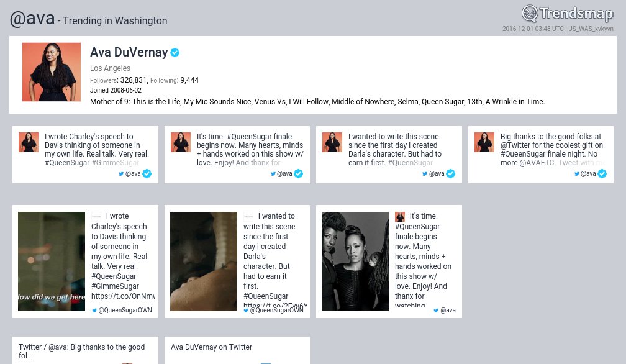The image size is (626, 364).
Task: Click the 2016-12-01 03:48 UTC timestamp
Action: pyautogui.click(x=533, y=29)
